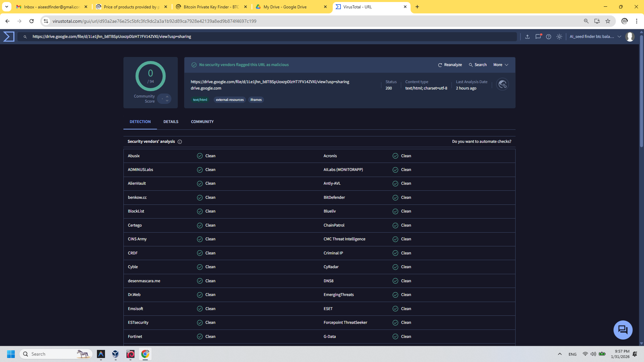Screen dimensions: 644x362
Task: Open the notifications flag icon
Action: pos(538,37)
